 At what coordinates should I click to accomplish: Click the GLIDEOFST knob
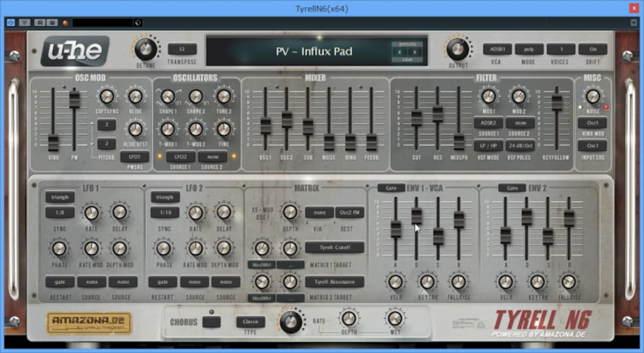[x=135, y=129]
